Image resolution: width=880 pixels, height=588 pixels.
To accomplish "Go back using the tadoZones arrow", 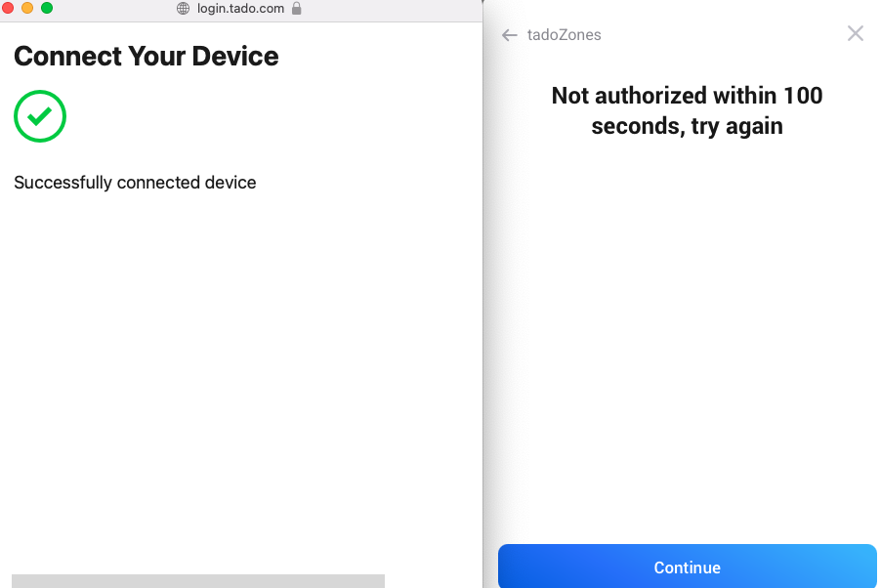I will (x=509, y=35).
